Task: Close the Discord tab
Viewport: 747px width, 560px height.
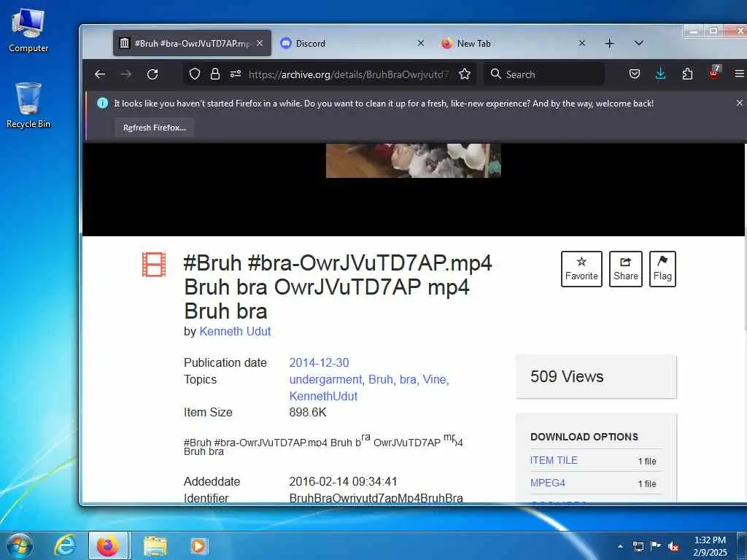Action: coord(421,43)
